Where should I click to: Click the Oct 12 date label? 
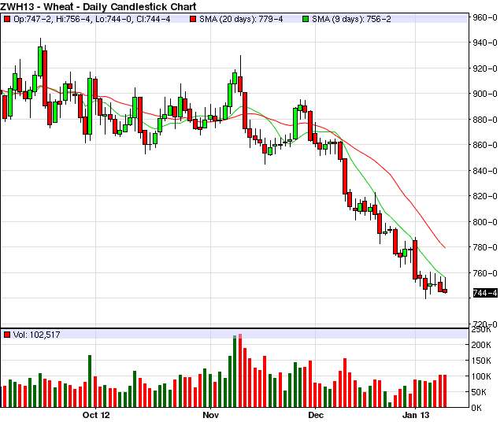[x=96, y=415]
